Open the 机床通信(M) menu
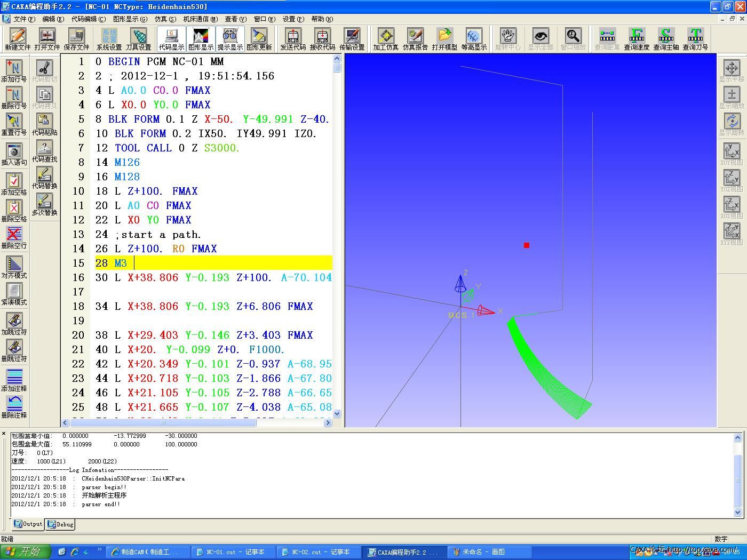 click(201, 19)
